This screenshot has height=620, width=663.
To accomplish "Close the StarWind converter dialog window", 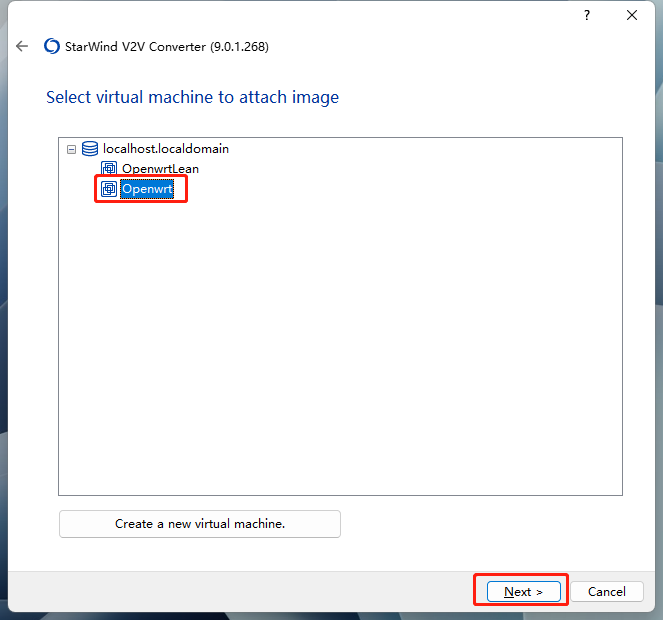I will (x=632, y=15).
